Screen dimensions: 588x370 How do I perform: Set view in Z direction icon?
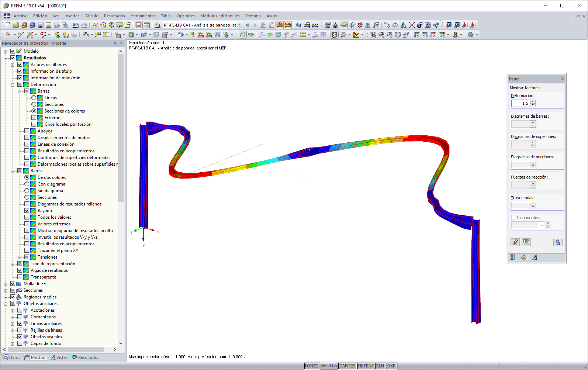click(x=433, y=35)
